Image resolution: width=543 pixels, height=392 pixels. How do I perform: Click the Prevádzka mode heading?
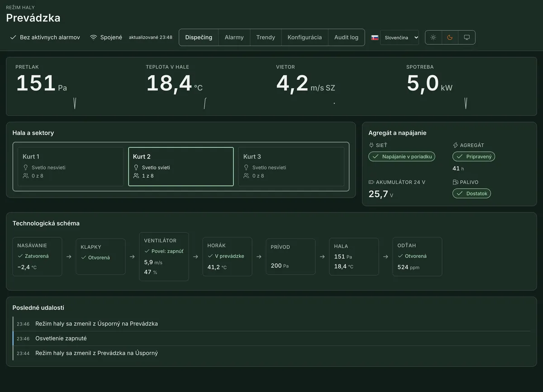click(33, 18)
